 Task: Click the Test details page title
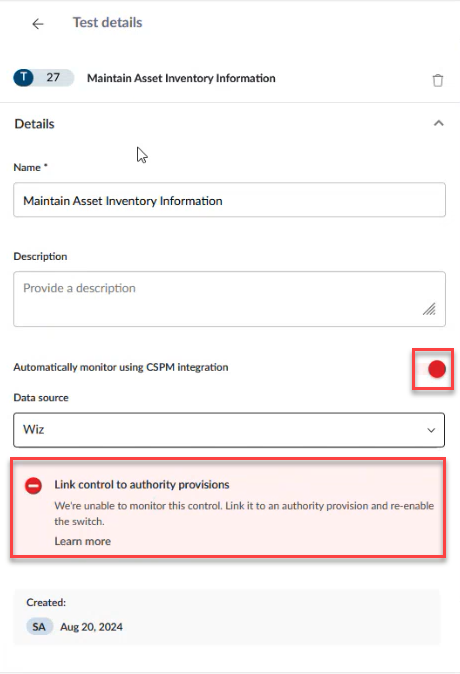point(107,22)
